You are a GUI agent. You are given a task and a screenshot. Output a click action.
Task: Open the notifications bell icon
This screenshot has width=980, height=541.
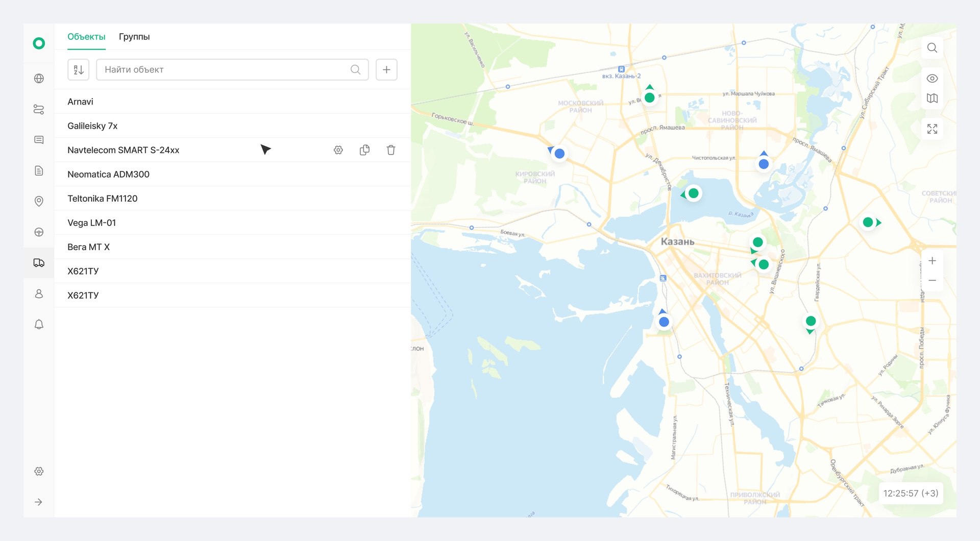click(x=39, y=324)
